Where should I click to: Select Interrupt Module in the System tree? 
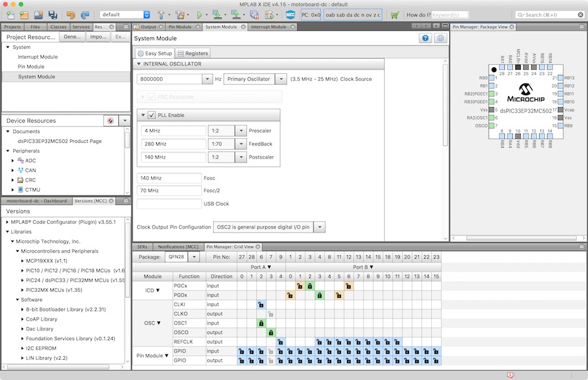pyautogui.click(x=37, y=57)
